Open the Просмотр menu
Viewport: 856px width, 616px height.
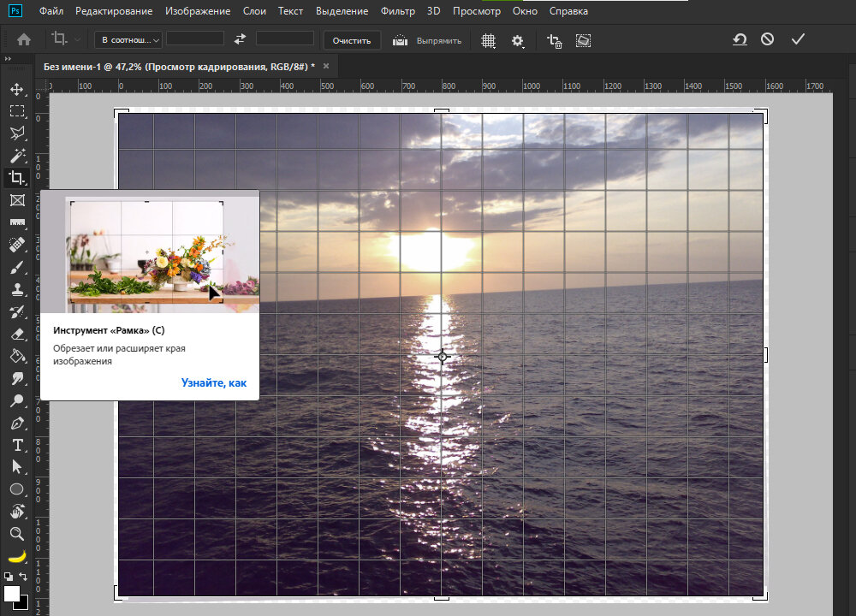(477, 11)
